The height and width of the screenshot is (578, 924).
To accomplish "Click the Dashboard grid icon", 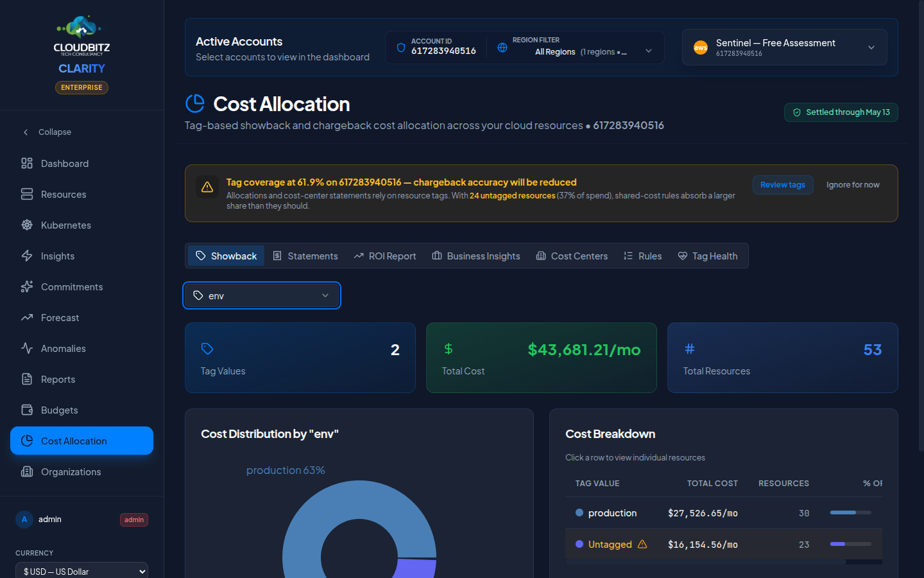I will click(27, 163).
